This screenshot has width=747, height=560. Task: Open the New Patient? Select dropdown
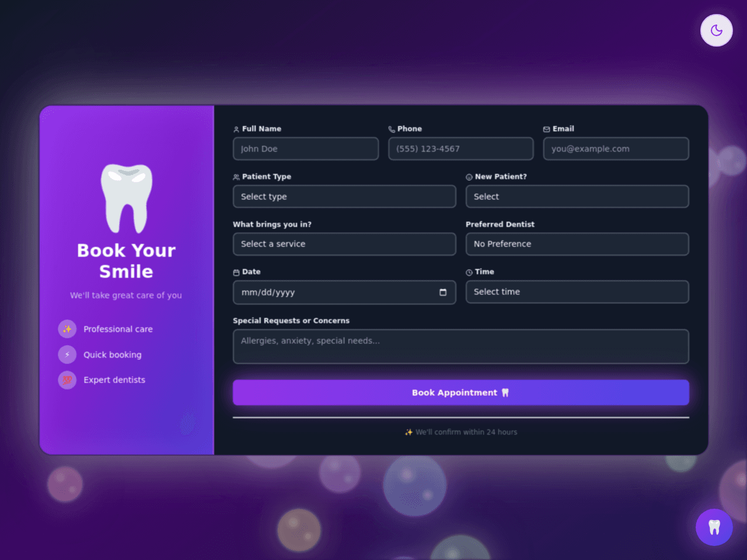point(577,197)
